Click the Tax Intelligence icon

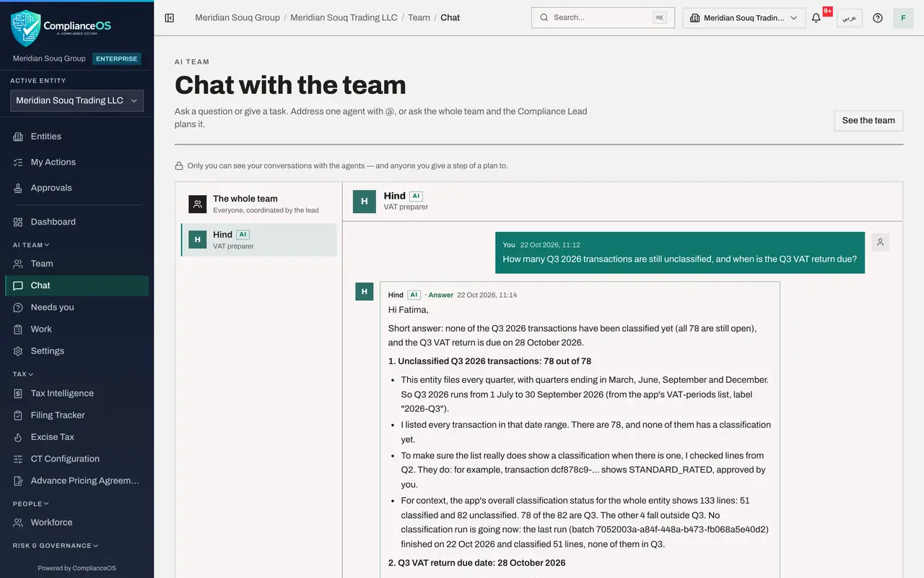(18, 394)
